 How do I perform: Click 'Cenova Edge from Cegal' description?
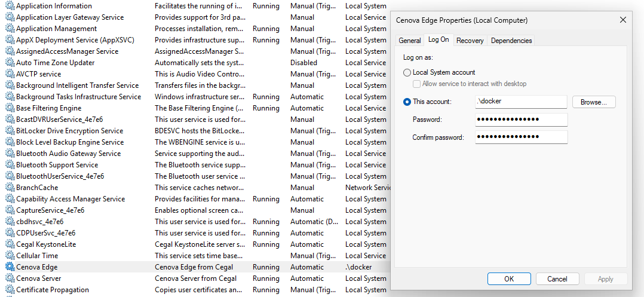click(194, 267)
